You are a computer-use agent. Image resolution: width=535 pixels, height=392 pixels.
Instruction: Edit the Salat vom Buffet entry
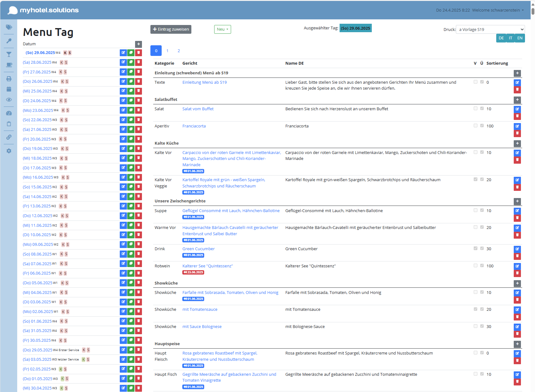click(x=517, y=109)
